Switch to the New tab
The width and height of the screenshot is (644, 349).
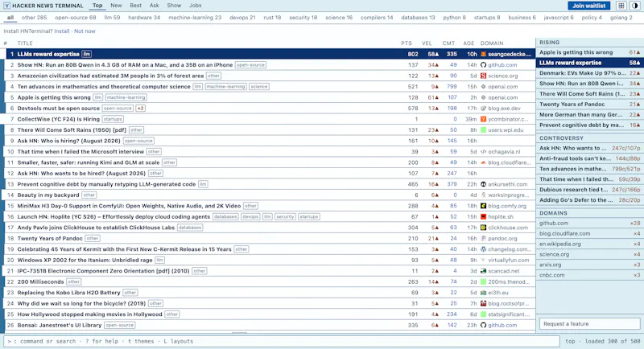[x=116, y=6]
